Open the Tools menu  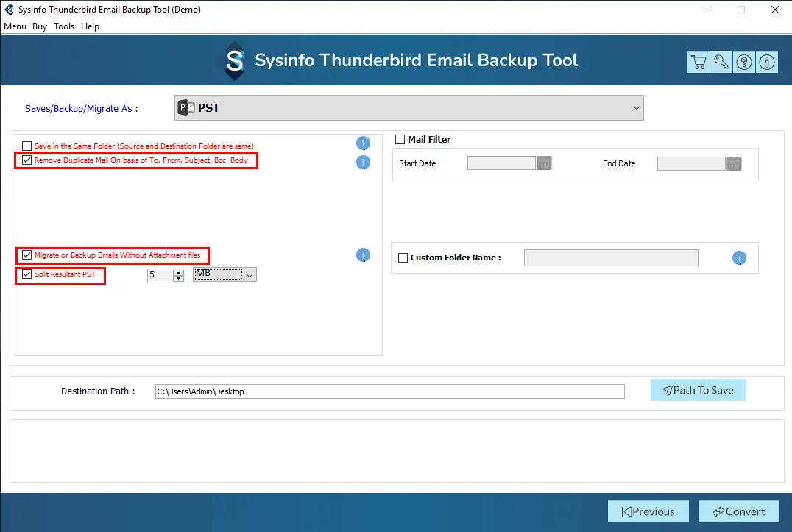64,26
